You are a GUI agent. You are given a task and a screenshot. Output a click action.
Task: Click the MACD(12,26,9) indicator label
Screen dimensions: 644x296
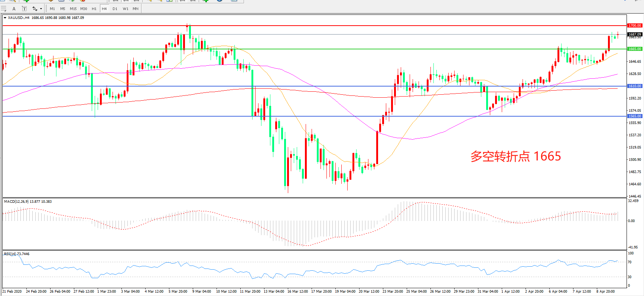pyautogui.click(x=16, y=202)
